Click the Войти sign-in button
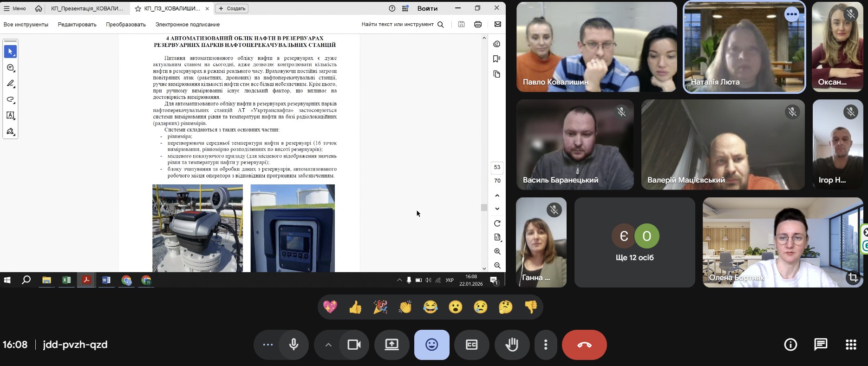 427,8
